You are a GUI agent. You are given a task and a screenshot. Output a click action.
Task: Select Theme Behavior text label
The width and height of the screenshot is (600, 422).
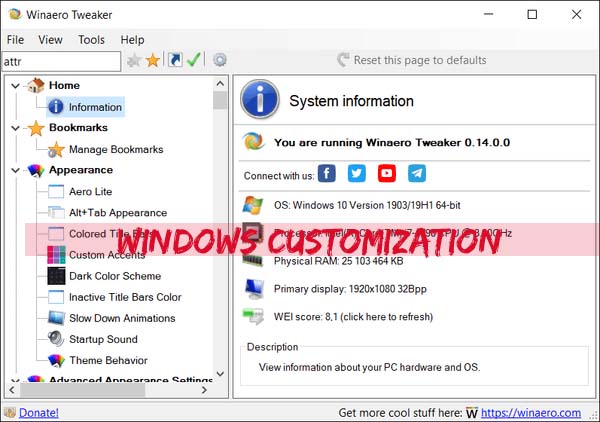(x=108, y=360)
